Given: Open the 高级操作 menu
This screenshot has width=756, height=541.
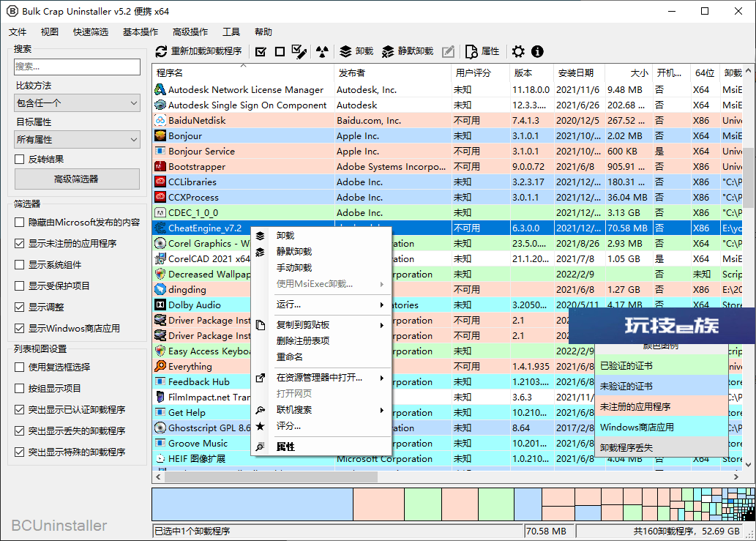Looking at the screenshot, I should coord(190,31).
